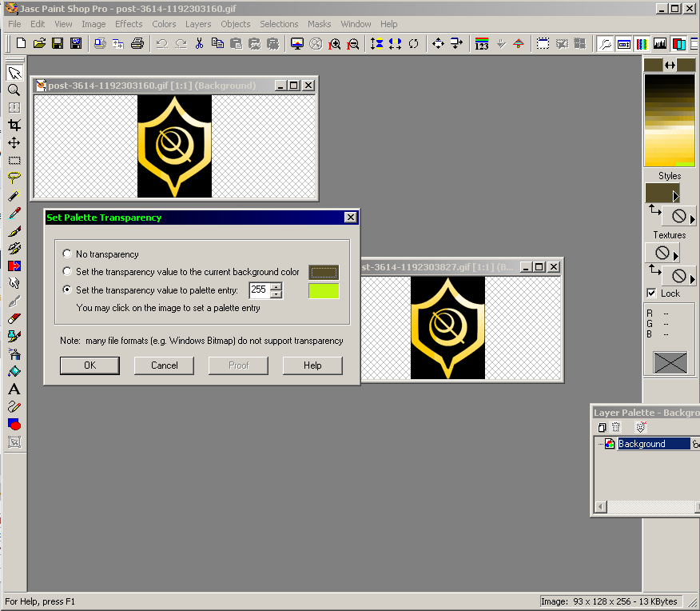Viewport: 700px width, 611px height.
Task: Select the No transparency option
Action: pos(67,254)
